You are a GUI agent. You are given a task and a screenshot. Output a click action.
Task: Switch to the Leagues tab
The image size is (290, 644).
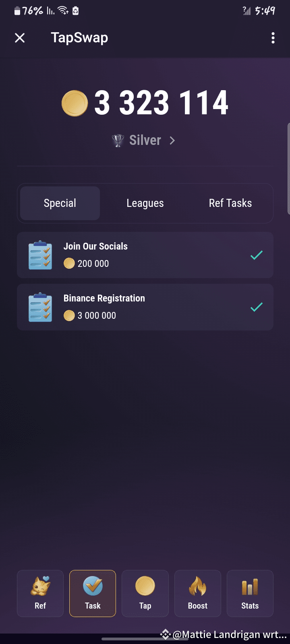(x=145, y=203)
